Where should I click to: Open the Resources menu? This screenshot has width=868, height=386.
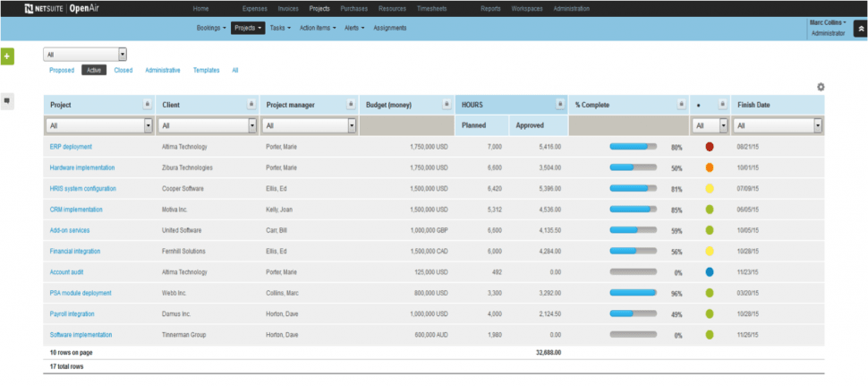point(392,9)
